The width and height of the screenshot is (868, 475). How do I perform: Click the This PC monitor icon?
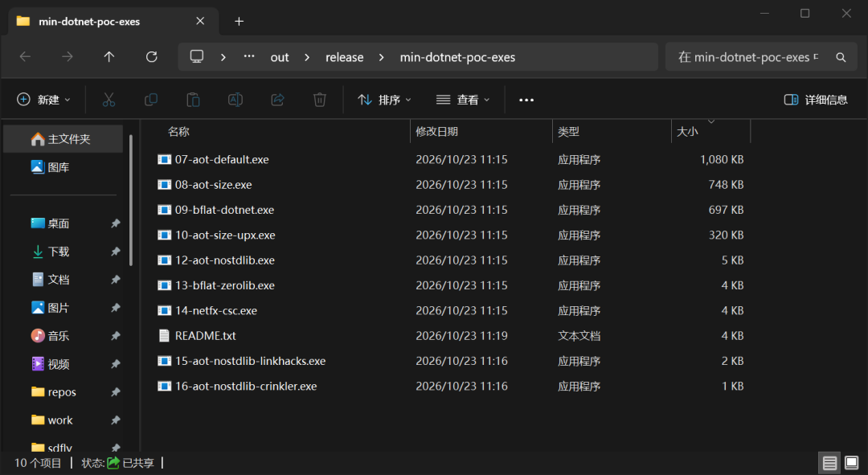pyautogui.click(x=197, y=56)
